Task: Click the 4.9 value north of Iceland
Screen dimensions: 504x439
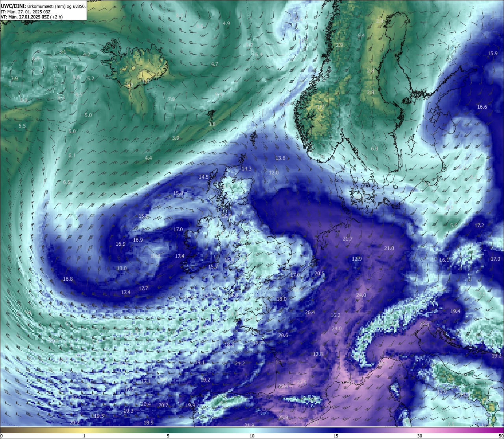Action: (226, 23)
